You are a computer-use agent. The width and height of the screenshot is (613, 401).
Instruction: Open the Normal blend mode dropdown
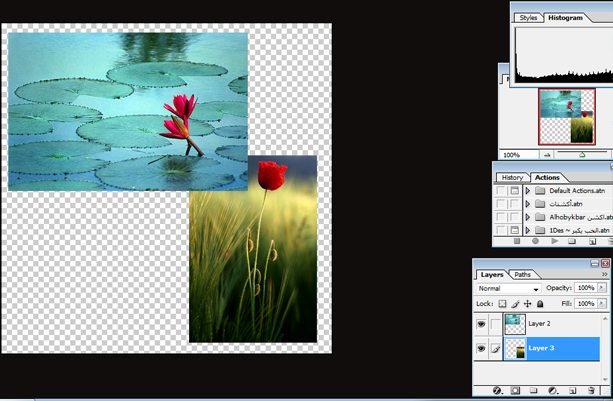pos(509,288)
